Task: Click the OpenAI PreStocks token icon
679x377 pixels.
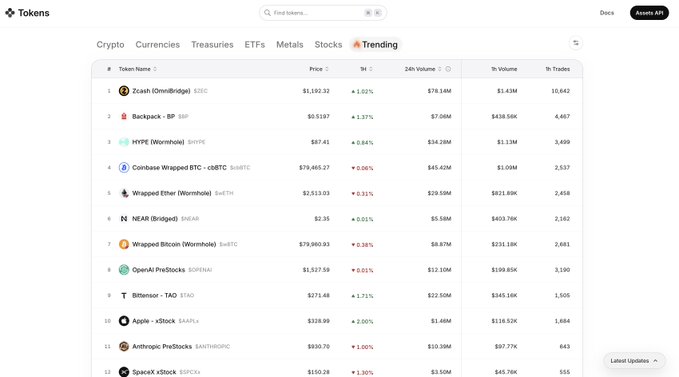Action: 124,270
